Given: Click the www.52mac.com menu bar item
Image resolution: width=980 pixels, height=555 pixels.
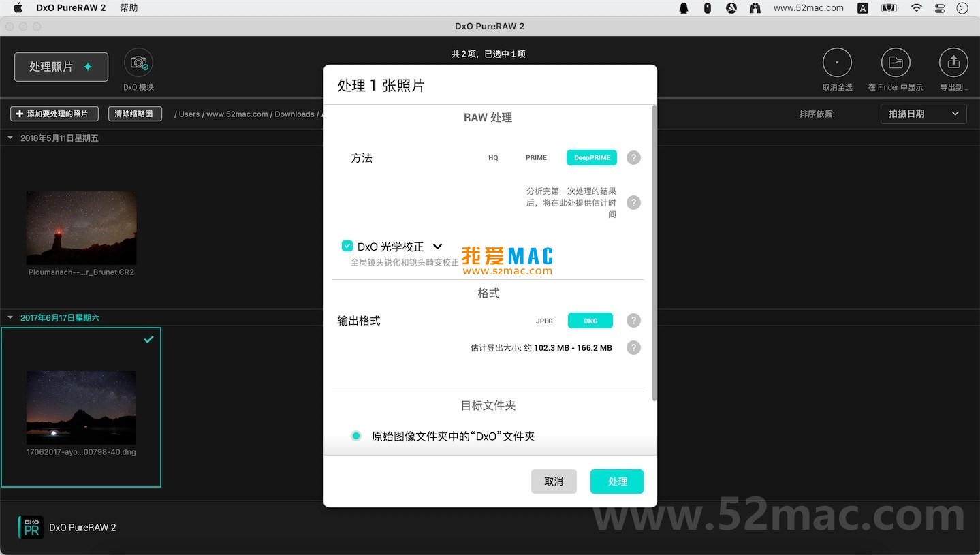Looking at the screenshot, I should (808, 8).
